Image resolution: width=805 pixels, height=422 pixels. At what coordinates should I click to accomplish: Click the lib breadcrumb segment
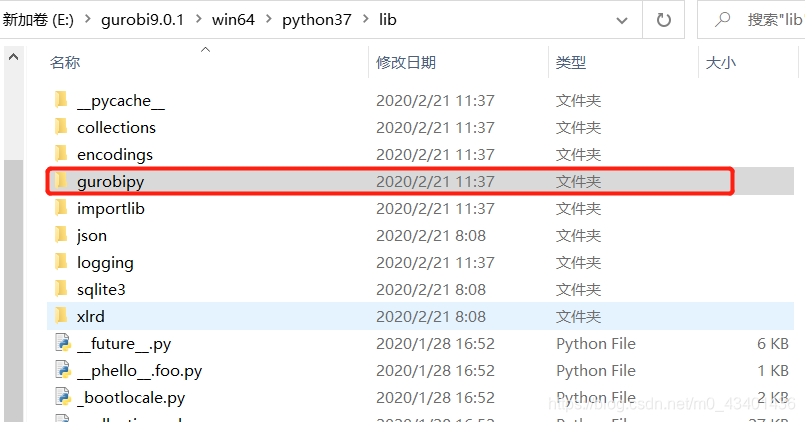[x=388, y=20]
